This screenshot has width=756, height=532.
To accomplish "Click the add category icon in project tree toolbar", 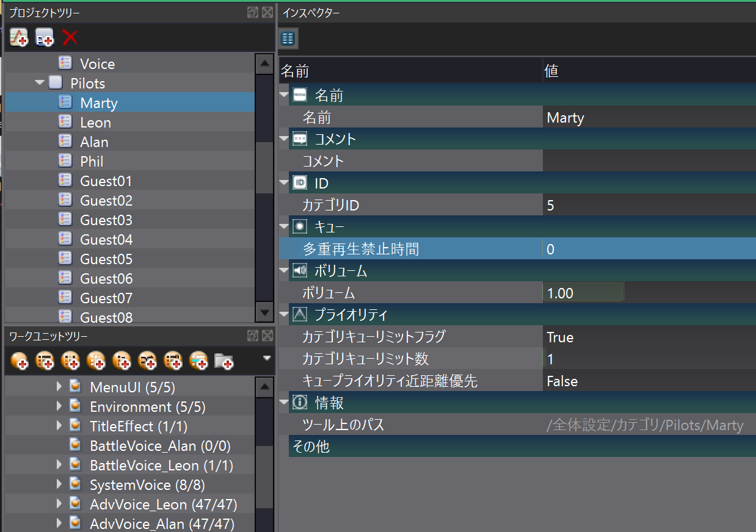I will [x=45, y=37].
